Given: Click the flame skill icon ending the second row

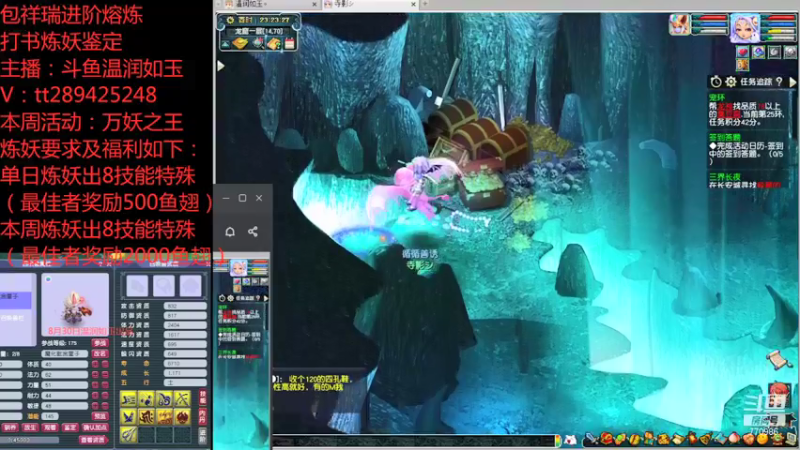Looking at the screenshot, I should pyautogui.click(x=182, y=417).
